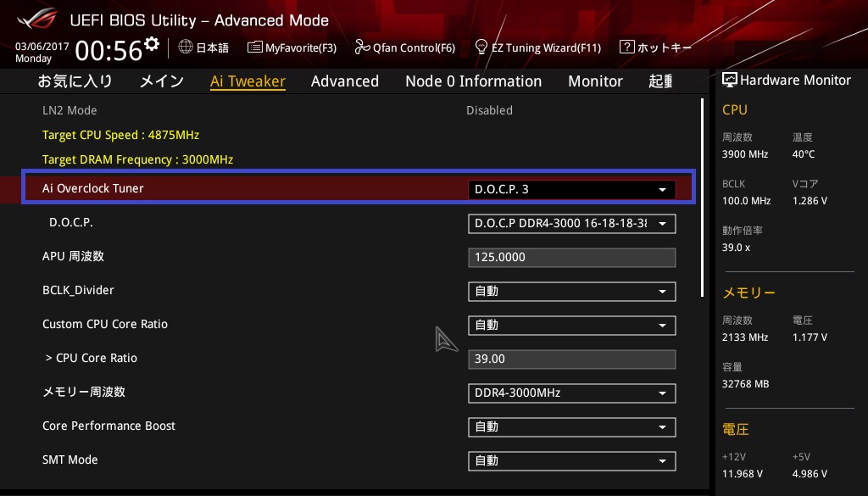
Task: Select Custom CPU Core Ratio label
Action: click(105, 324)
